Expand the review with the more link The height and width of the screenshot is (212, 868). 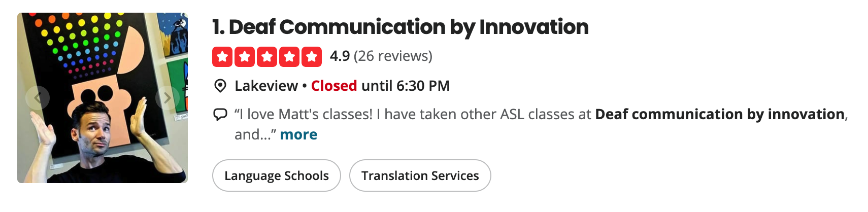point(298,134)
